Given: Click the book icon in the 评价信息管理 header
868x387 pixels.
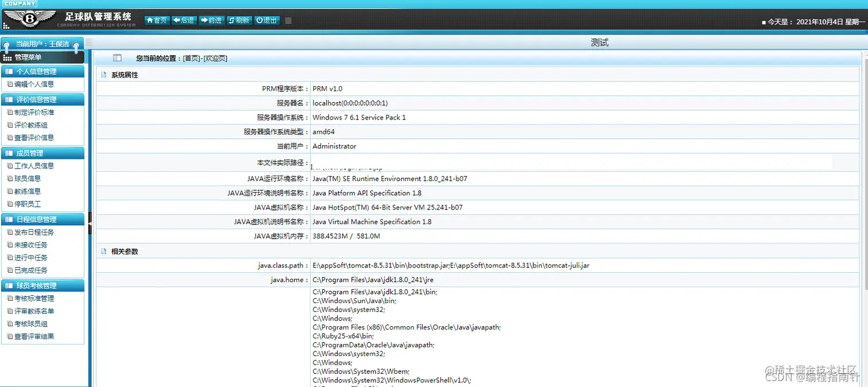Looking at the screenshot, I should point(9,100).
